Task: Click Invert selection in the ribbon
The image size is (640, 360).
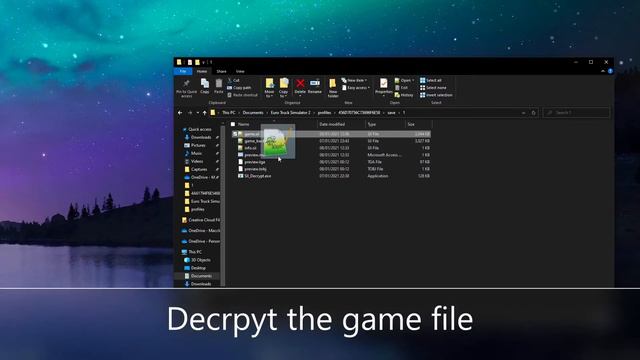Action: click(x=436, y=95)
